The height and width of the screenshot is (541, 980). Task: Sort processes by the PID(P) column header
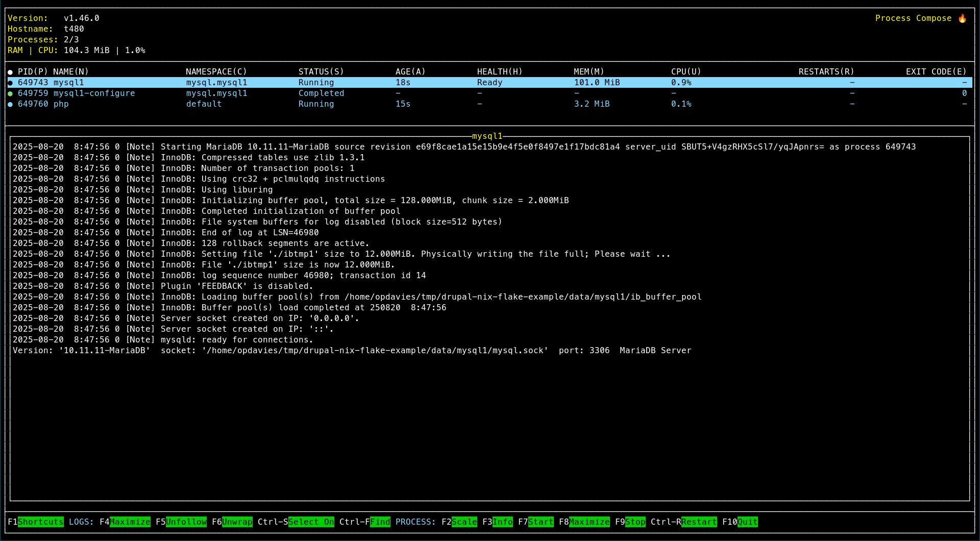coord(33,72)
